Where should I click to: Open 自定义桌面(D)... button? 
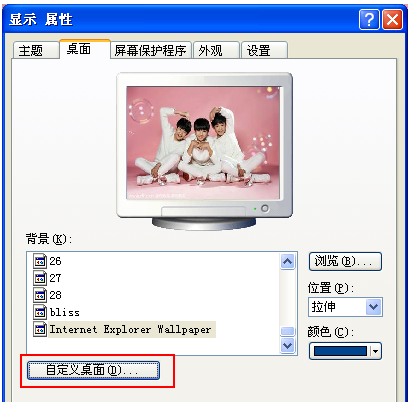point(93,370)
